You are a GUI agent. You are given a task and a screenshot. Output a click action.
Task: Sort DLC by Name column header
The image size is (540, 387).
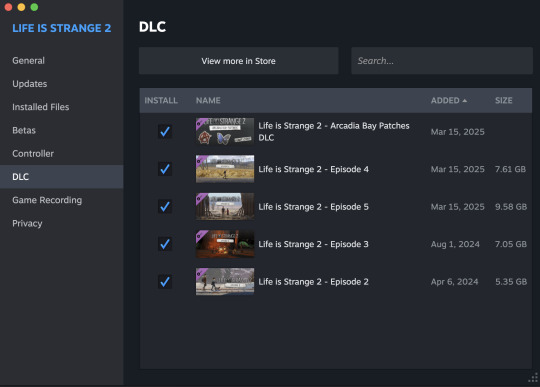(x=208, y=101)
